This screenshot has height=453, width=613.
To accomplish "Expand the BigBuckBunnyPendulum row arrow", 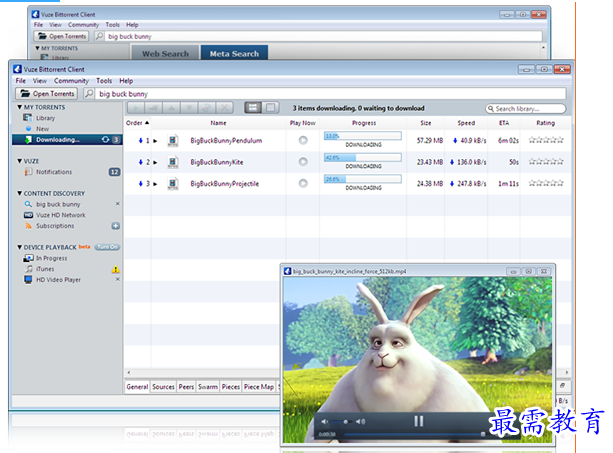I will click(x=155, y=141).
